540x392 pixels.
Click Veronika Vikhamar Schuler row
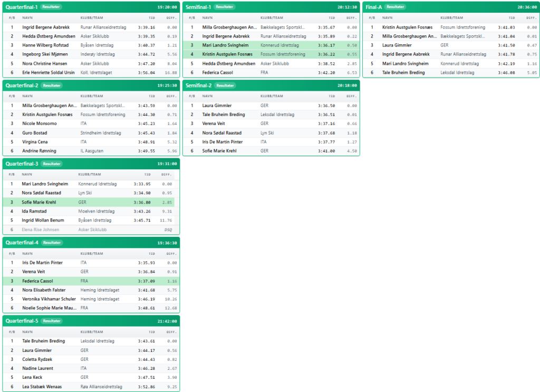pyautogui.click(x=91, y=299)
